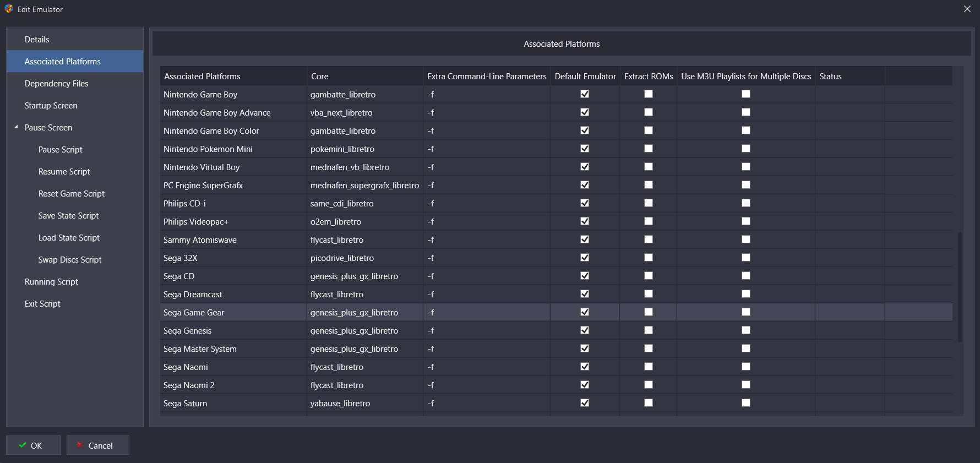Open the Exit Script section
Viewport: 980px width, 463px height.
[x=75, y=304]
